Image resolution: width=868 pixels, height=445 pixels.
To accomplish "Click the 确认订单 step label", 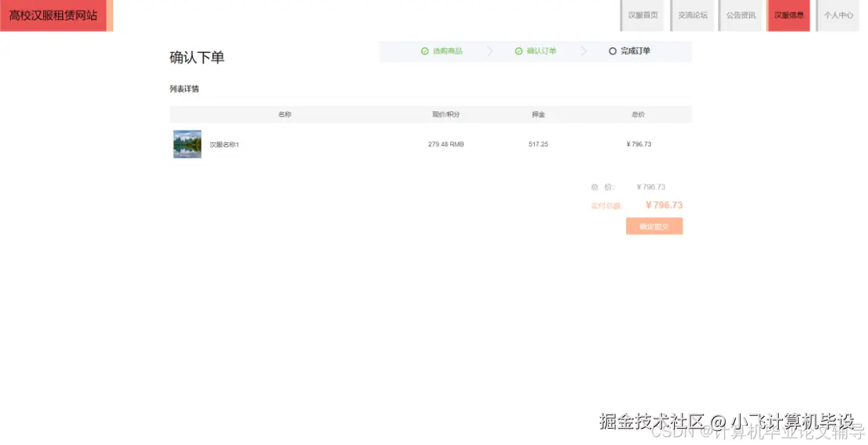I will point(541,51).
